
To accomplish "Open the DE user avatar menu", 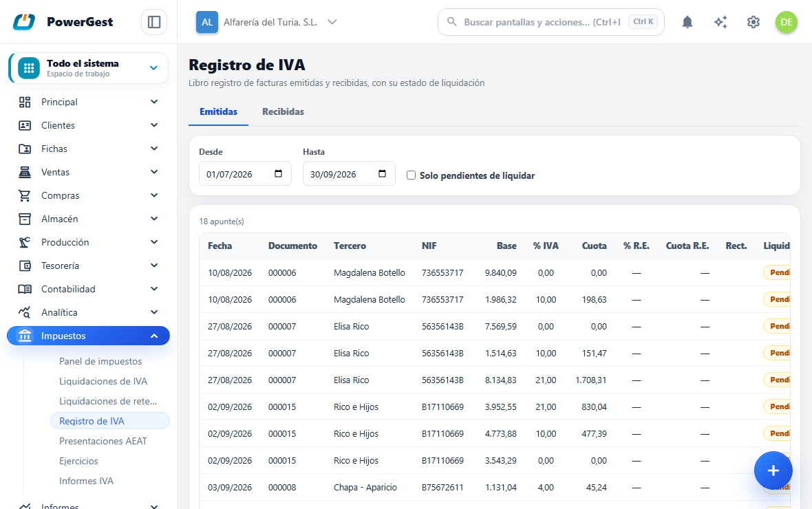I will click(786, 22).
